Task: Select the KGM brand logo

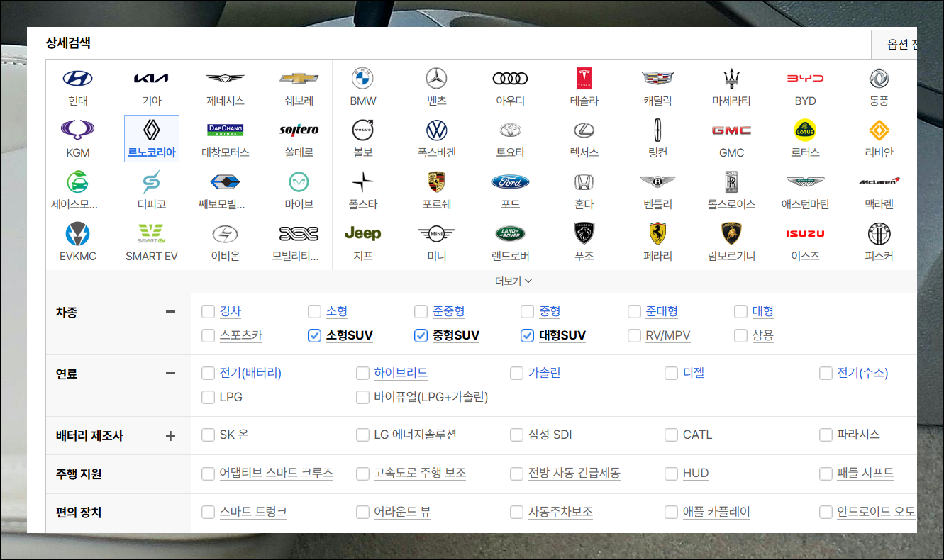Action: (x=78, y=130)
